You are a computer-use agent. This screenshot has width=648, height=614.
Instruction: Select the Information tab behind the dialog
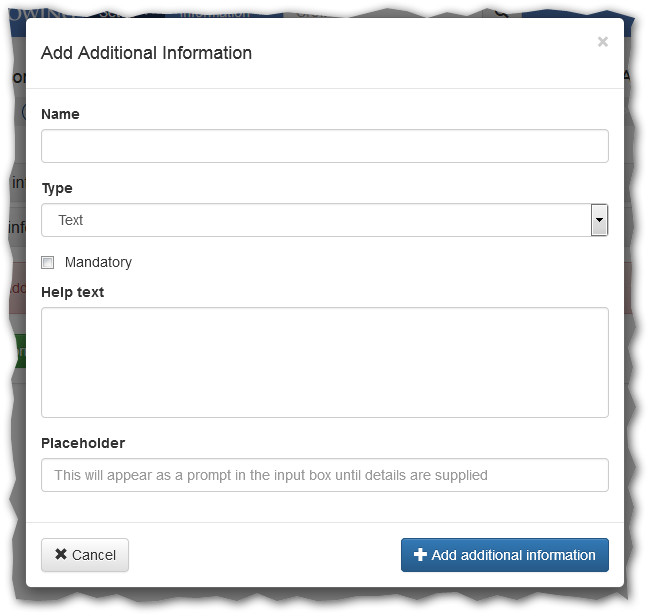click(214, 12)
